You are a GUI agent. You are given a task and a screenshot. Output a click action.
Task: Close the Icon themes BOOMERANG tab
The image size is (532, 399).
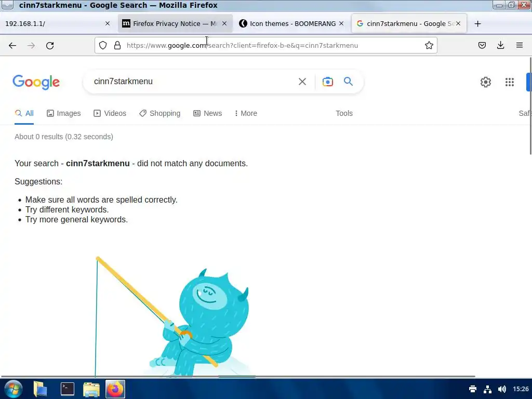(341, 23)
